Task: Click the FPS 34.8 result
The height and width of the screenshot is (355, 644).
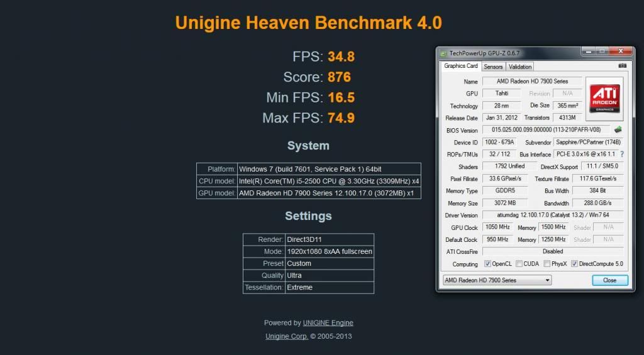Action: [x=341, y=57]
